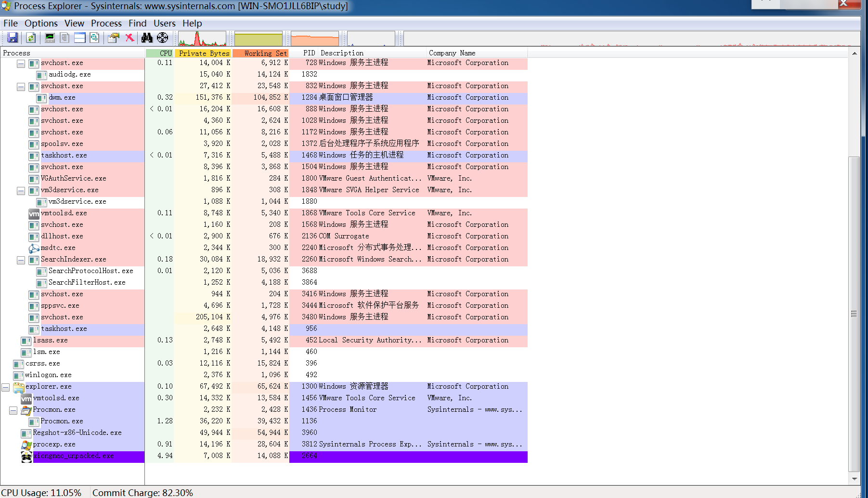Open the Process menu

pyautogui.click(x=106, y=23)
